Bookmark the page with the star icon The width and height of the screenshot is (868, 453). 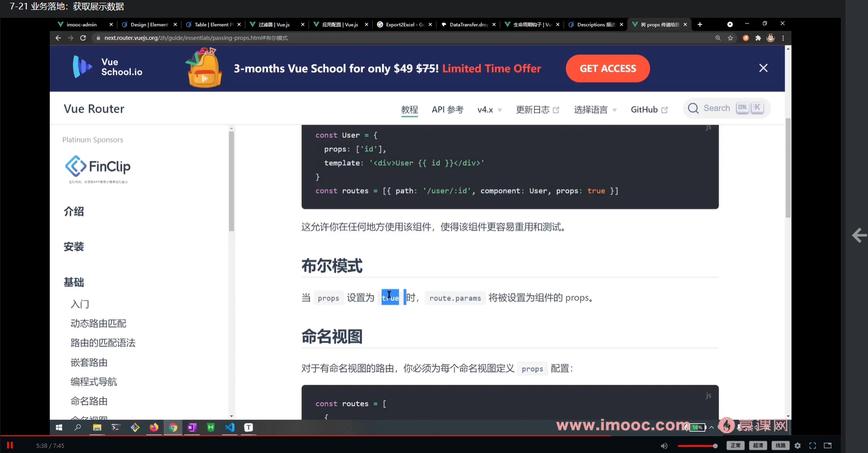click(x=730, y=38)
